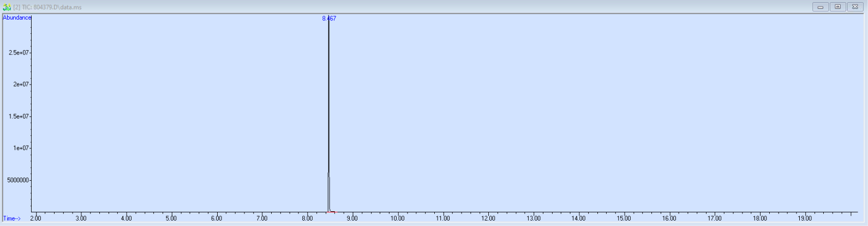Click the 14.00 time tick label
This screenshot has width=868, height=226.
coord(579,218)
